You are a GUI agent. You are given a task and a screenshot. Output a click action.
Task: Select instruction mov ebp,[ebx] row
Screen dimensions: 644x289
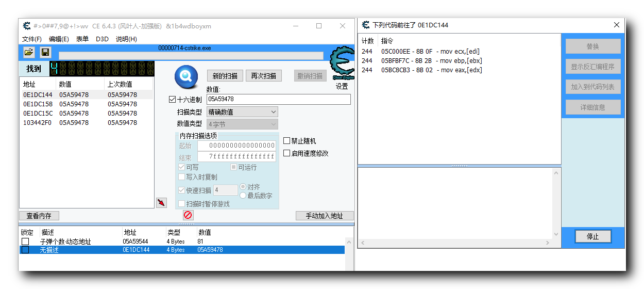[x=459, y=61]
